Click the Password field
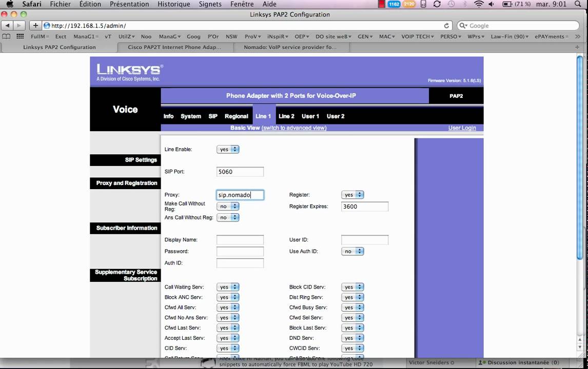 pyautogui.click(x=240, y=251)
